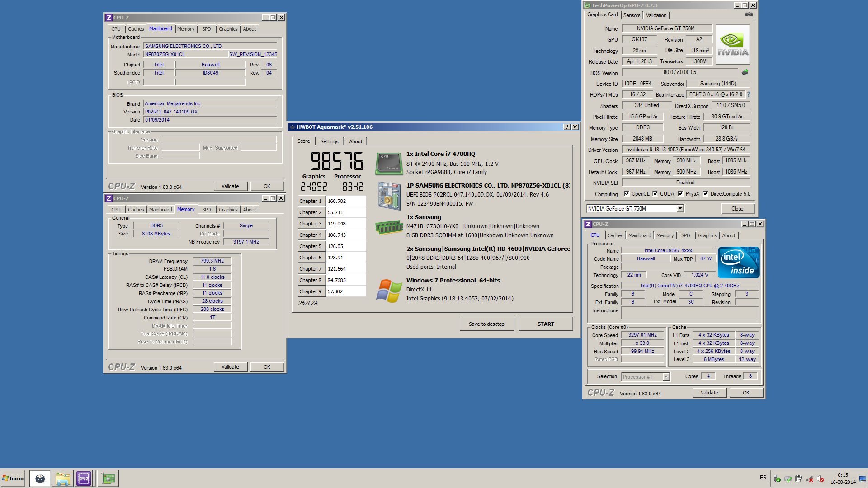
Task: Click the taskbar clock showing 0:15
Action: click(x=843, y=475)
